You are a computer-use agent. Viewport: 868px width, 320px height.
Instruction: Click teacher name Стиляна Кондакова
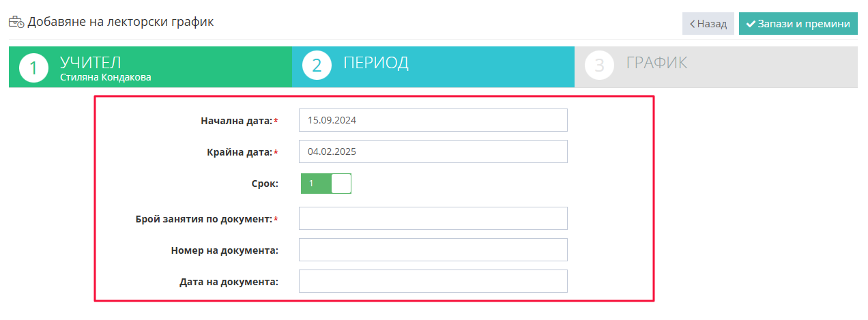click(106, 77)
